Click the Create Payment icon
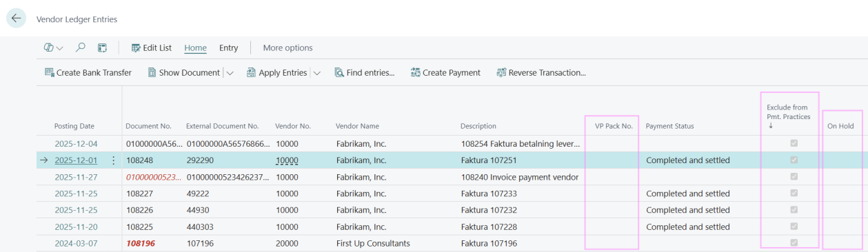The image size is (868, 252). click(x=416, y=72)
